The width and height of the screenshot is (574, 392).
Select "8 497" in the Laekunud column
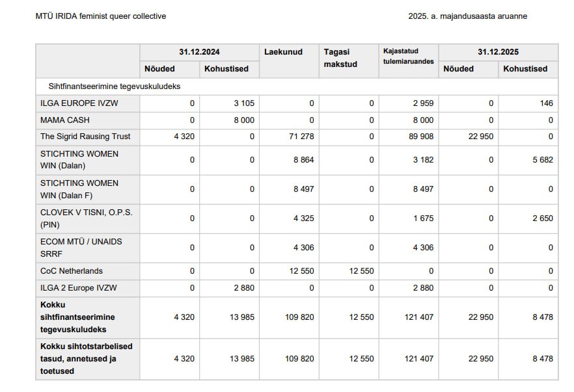[x=304, y=189]
